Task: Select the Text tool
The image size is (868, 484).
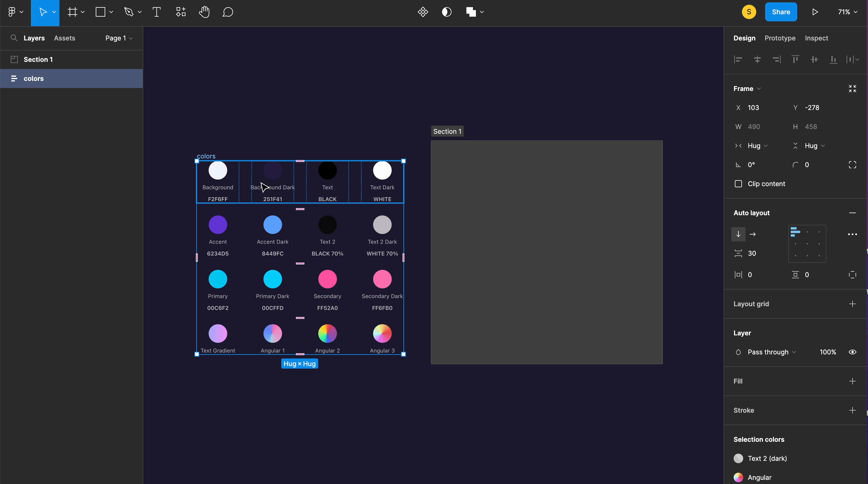Action: point(156,12)
